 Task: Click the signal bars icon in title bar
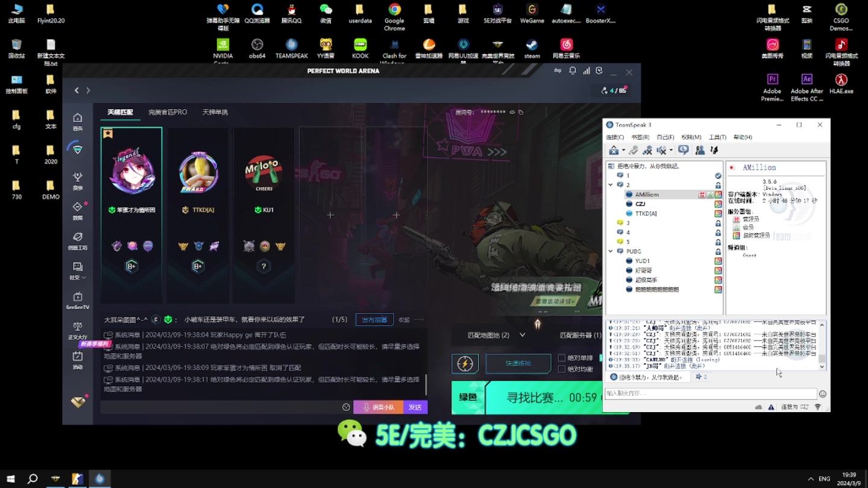586,71
